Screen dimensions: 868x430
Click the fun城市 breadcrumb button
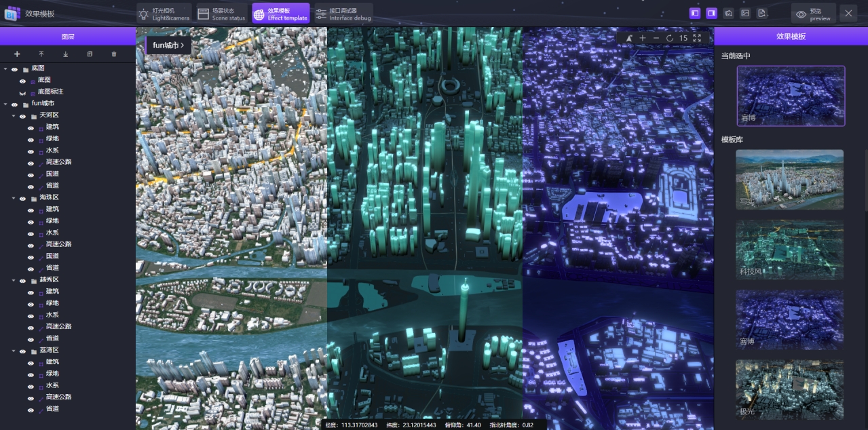(168, 45)
